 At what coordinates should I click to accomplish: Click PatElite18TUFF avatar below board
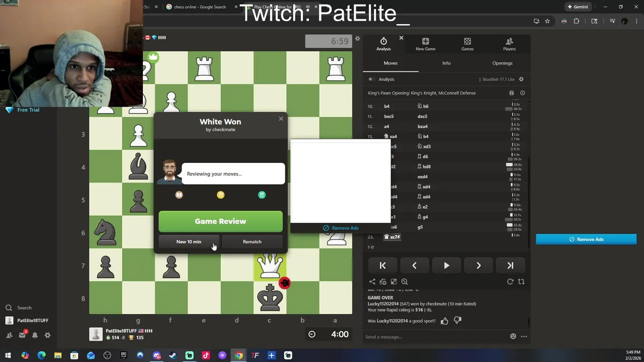pyautogui.click(x=96, y=334)
